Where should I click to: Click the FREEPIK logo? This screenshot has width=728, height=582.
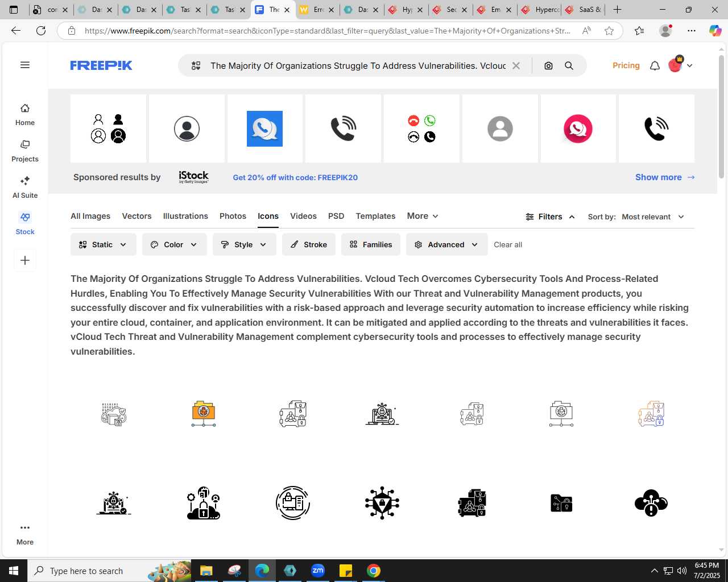click(x=101, y=65)
